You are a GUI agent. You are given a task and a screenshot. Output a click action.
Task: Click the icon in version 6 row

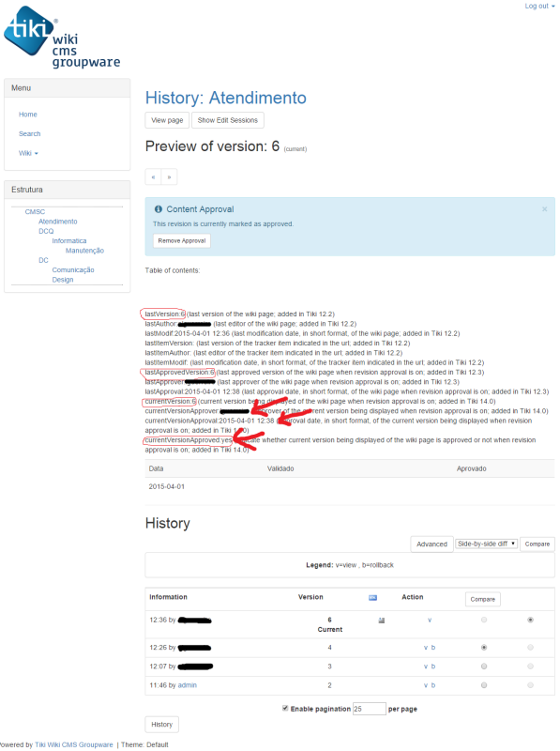tap(382, 621)
